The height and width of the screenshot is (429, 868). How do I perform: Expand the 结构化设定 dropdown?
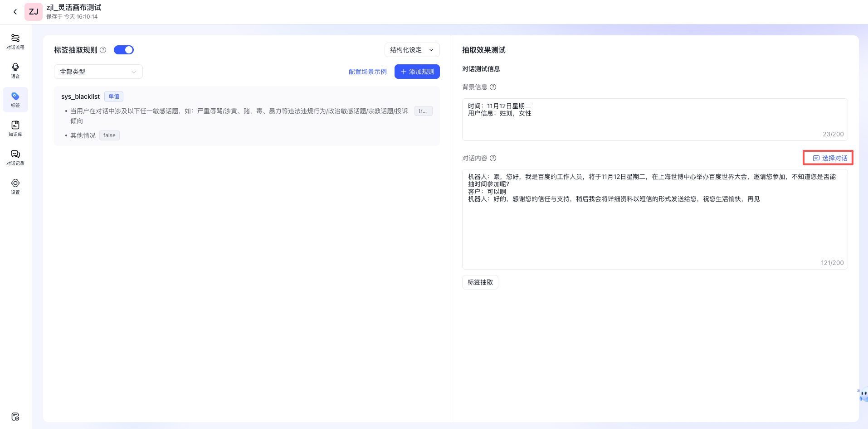pos(412,50)
